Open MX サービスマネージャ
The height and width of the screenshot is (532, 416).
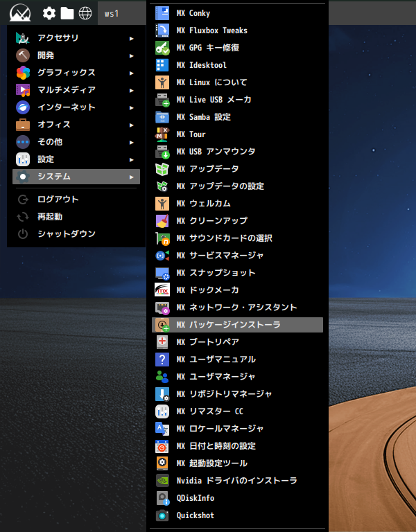coord(237,256)
